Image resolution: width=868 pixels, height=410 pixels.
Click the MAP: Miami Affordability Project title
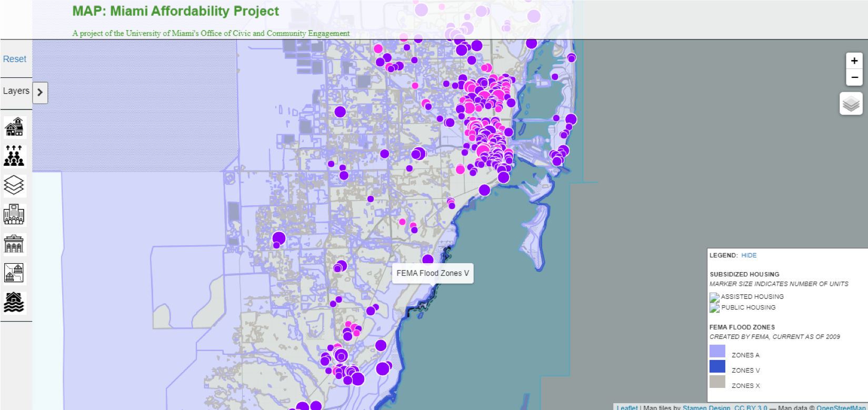pyautogui.click(x=176, y=11)
